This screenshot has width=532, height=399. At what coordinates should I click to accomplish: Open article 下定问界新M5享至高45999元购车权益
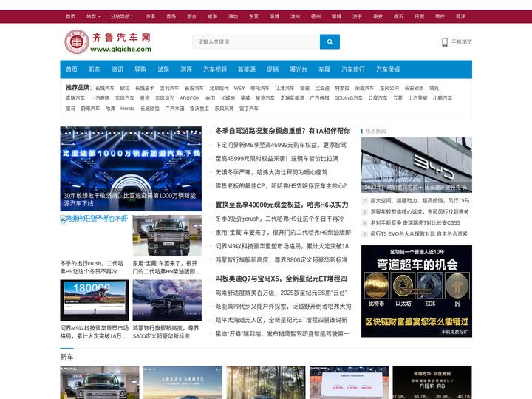tap(281, 145)
